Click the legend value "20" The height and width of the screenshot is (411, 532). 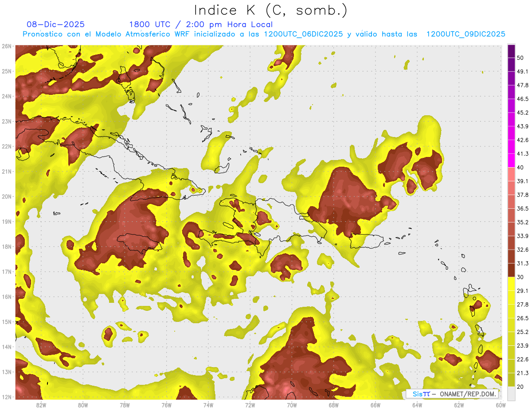click(x=520, y=387)
